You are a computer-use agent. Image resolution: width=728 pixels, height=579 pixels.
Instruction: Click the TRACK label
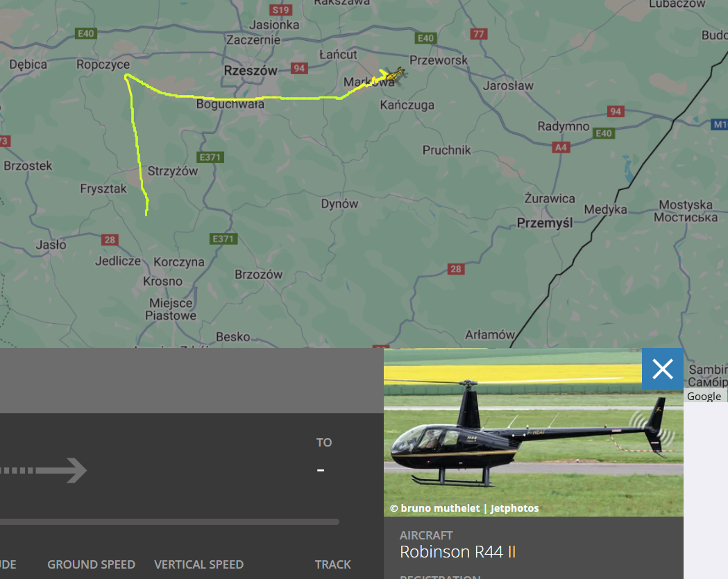(x=333, y=564)
